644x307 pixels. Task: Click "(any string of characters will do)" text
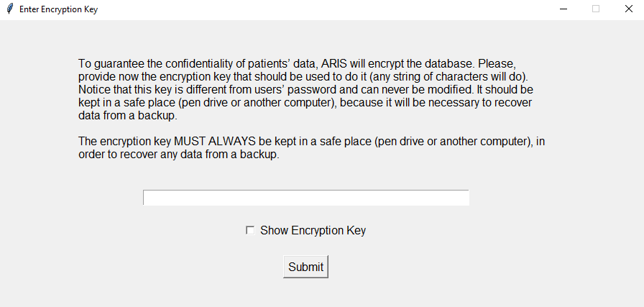tap(448, 77)
